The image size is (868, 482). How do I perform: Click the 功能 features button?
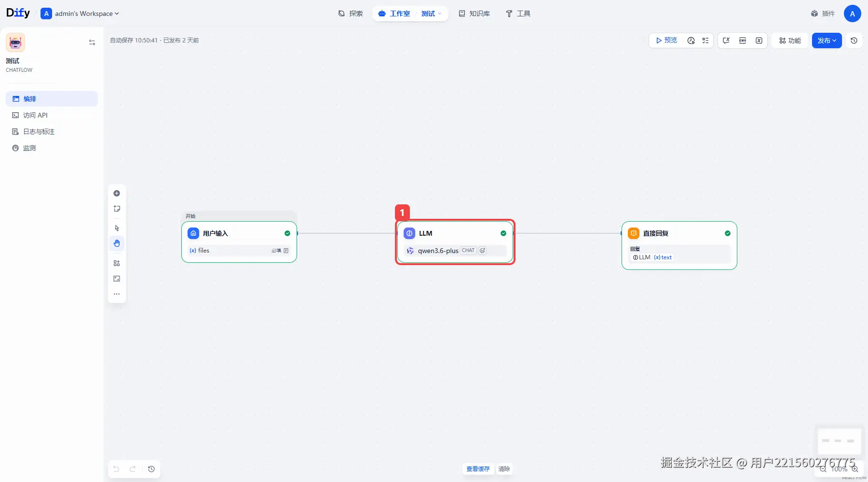click(790, 40)
